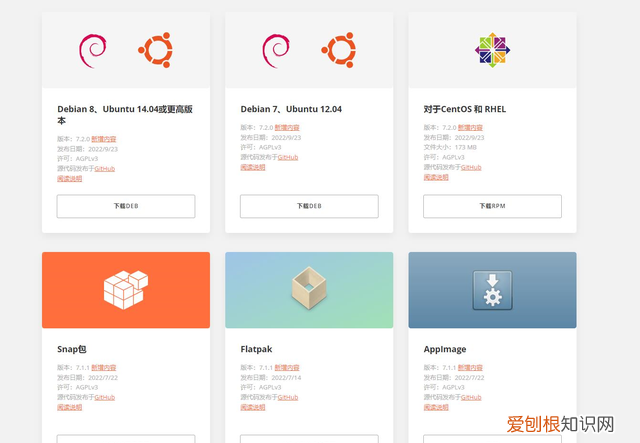Click release date "2022/7/22" in AppImage card
The height and width of the screenshot is (443, 640).
[469, 378]
